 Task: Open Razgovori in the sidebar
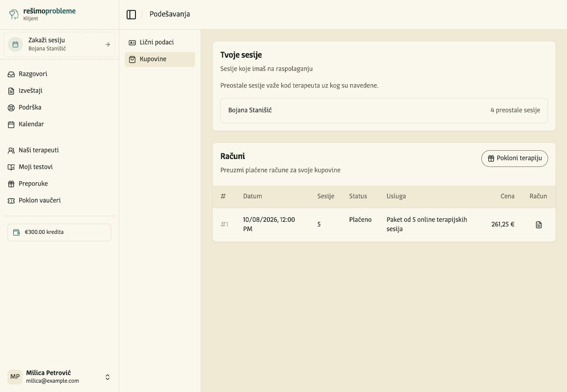(x=59, y=74)
